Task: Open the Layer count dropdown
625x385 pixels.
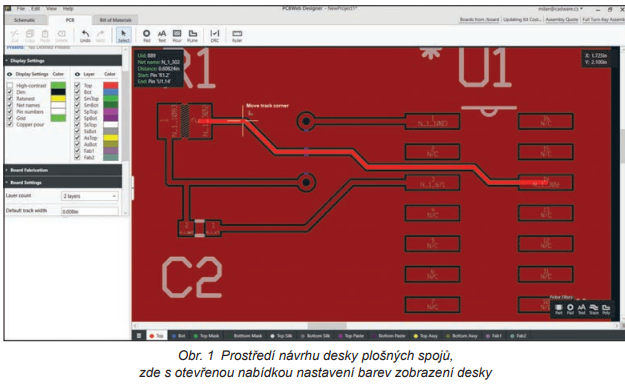Action: (90, 196)
